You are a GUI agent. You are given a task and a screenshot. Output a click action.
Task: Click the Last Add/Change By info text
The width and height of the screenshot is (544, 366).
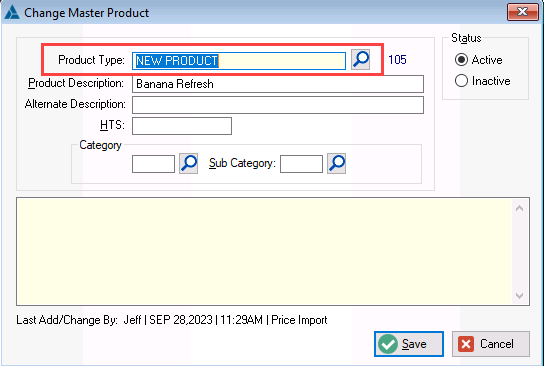point(172,320)
